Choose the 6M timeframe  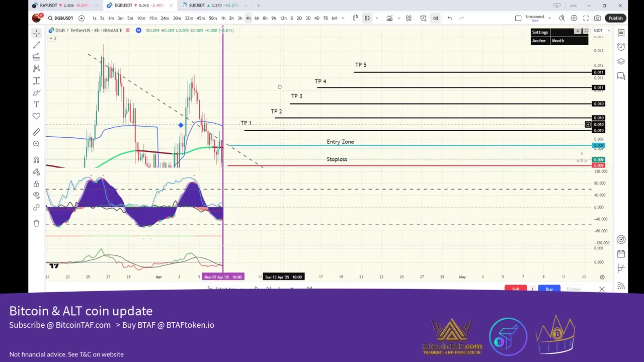coord(334,18)
